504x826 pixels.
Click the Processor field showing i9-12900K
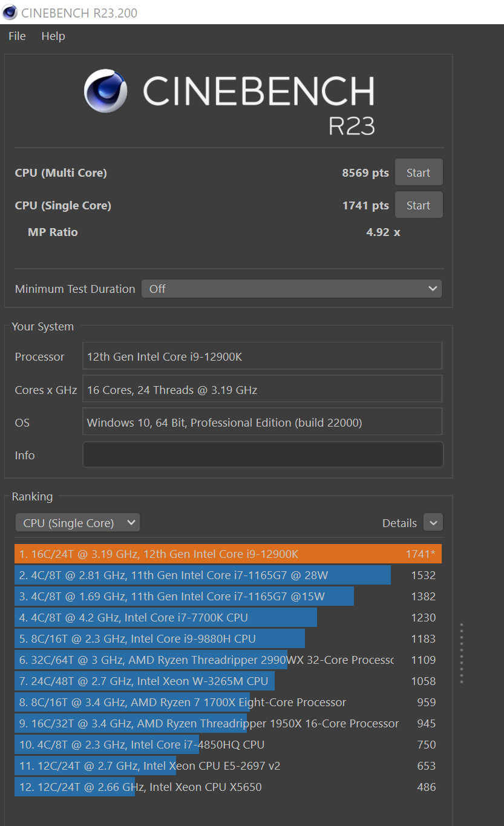pos(263,356)
